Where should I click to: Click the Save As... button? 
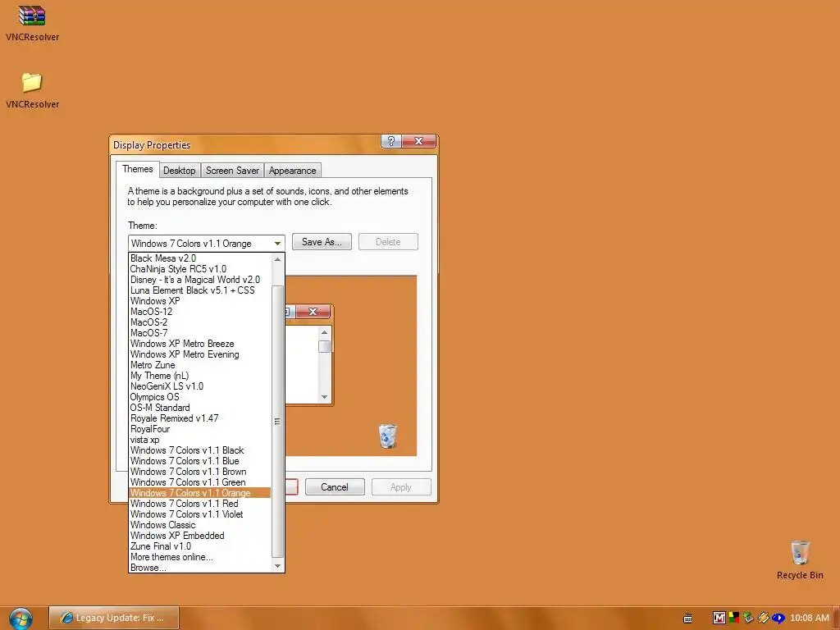[x=322, y=242]
